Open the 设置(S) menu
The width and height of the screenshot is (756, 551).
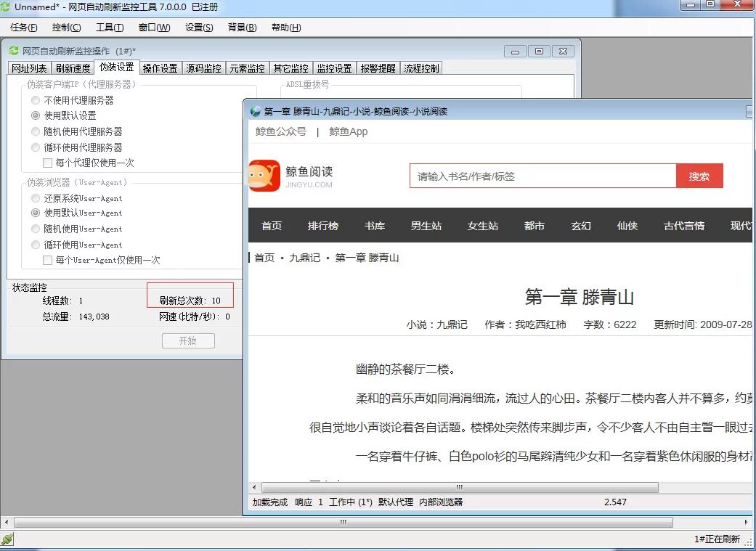tap(199, 28)
